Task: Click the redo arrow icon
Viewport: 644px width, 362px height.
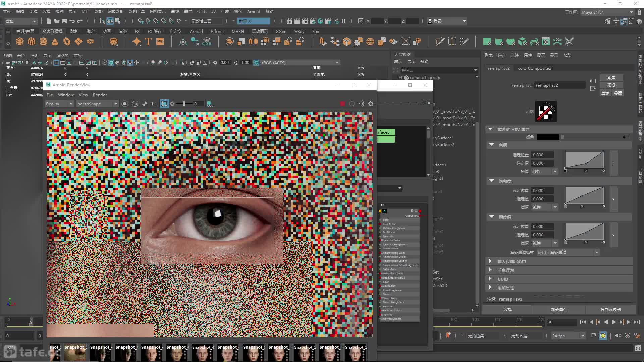Action: (x=80, y=21)
